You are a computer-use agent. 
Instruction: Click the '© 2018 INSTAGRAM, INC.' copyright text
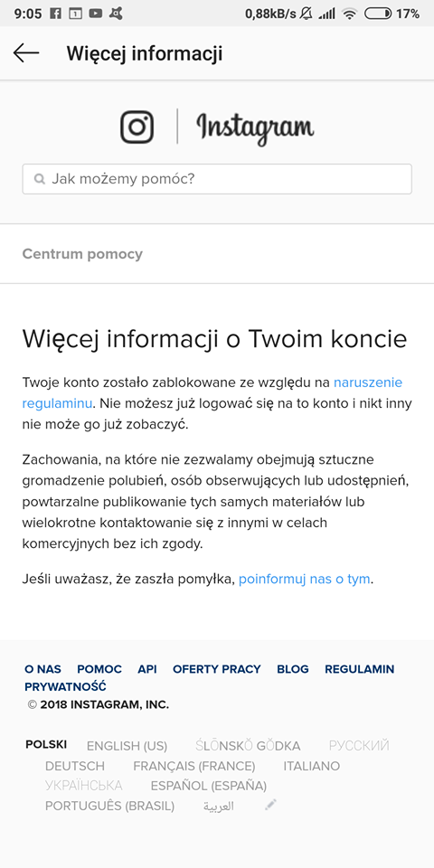click(x=99, y=704)
